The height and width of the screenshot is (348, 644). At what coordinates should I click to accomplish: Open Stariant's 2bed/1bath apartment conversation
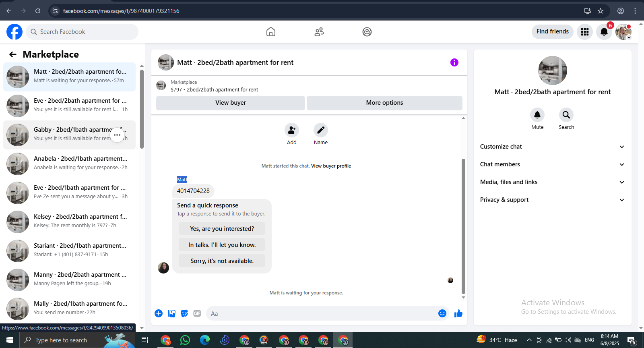point(69,251)
